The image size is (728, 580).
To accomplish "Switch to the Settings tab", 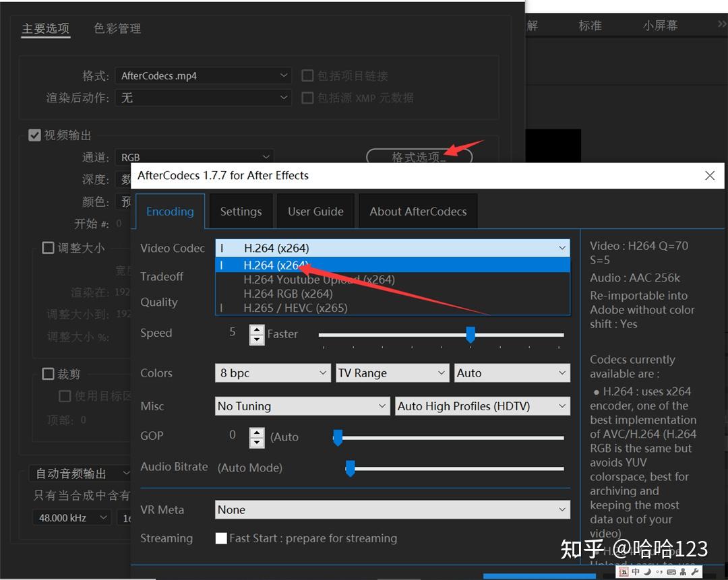I will [x=241, y=212].
